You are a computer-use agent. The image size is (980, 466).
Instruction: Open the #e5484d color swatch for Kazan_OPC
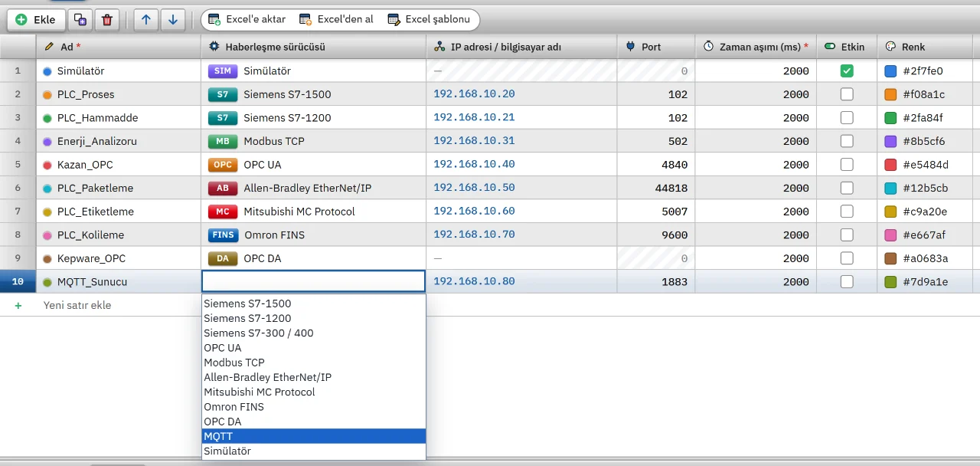click(890, 165)
